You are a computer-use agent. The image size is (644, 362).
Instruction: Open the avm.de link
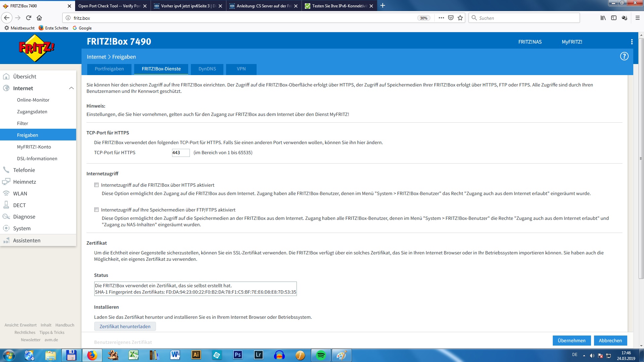click(x=51, y=340)
